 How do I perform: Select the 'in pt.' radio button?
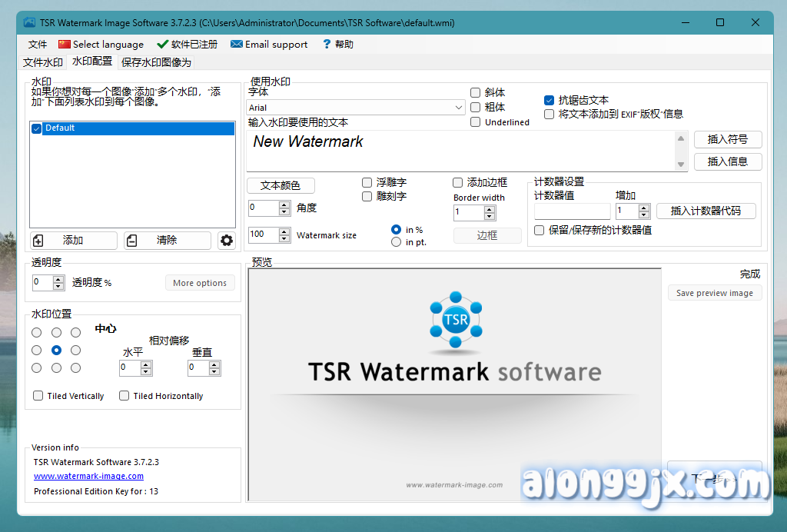click(397, 242)
